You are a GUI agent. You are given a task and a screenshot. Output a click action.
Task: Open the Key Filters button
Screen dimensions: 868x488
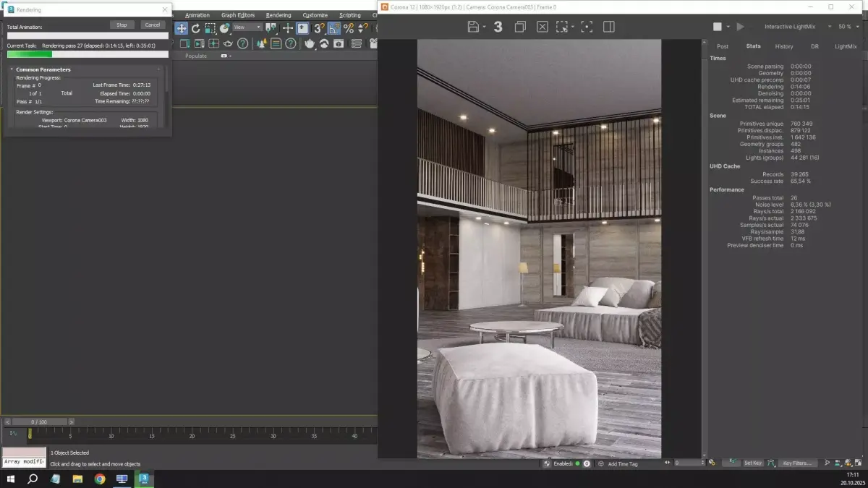[x=798, y=463]
